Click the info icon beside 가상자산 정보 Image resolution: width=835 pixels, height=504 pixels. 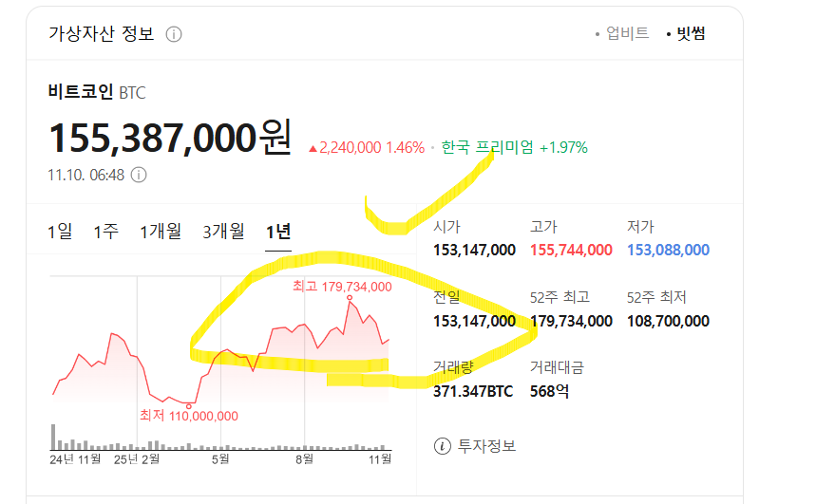174,34
